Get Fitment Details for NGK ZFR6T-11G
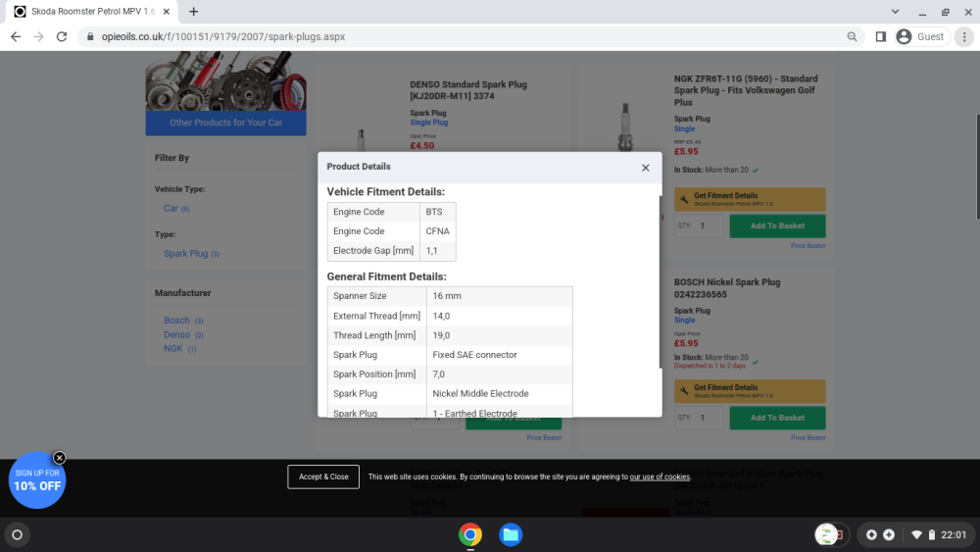This screenshot has width=980, height=552. point(750,199)
